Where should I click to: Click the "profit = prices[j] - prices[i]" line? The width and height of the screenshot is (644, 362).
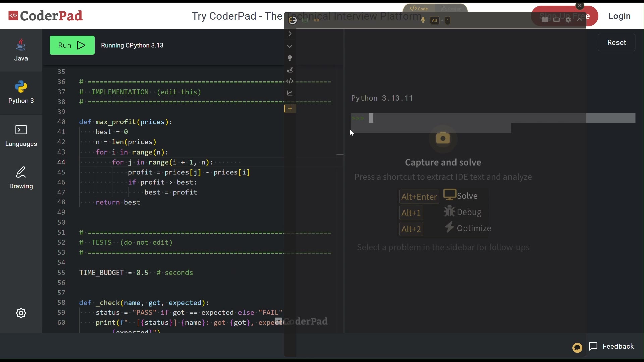pyautogui.click(x=189, y=172)
